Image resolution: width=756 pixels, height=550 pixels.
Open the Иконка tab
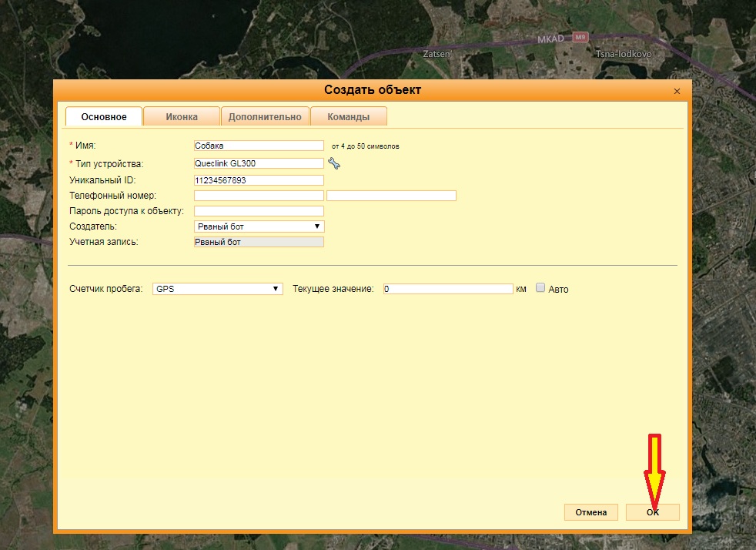(x=182, y=117)
